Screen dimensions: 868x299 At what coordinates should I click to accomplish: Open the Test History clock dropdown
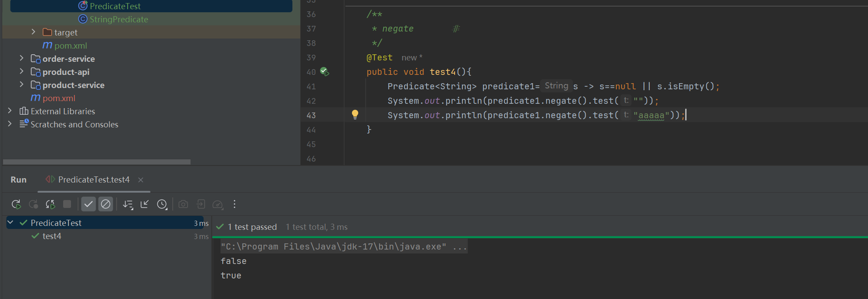pos(162,204)
